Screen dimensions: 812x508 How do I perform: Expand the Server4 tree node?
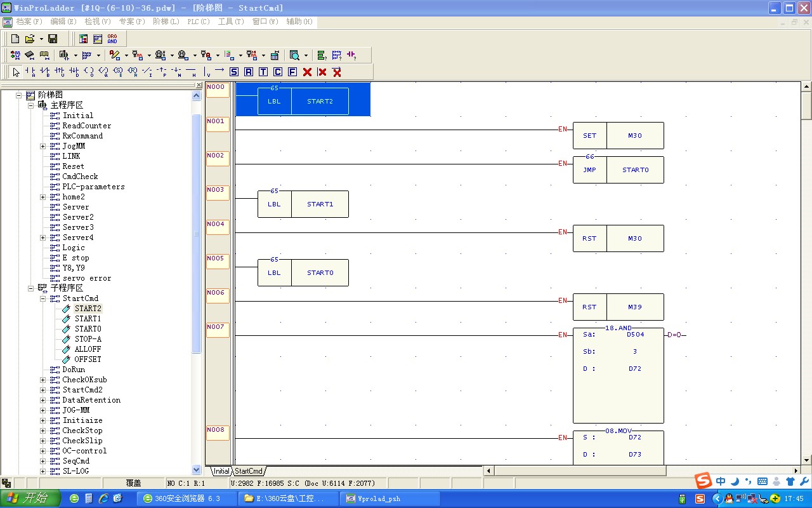point(43,237)
